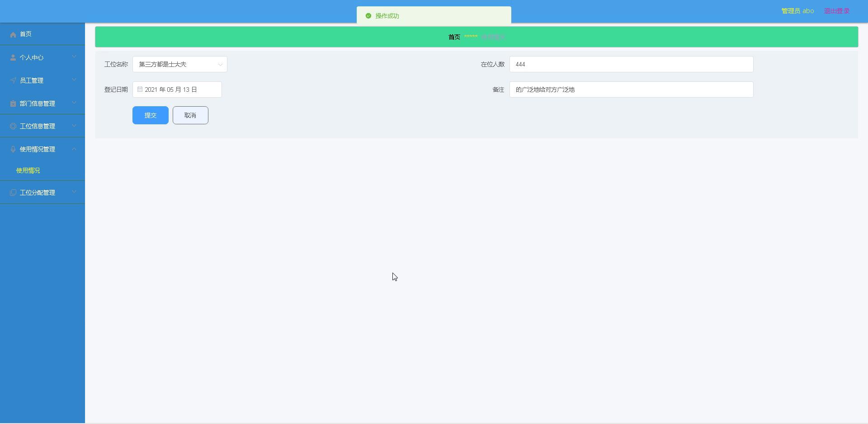The height and width of the screenshot is (424, 868).
Task: Click the home icon beside 首页
Action: [13, 34]
